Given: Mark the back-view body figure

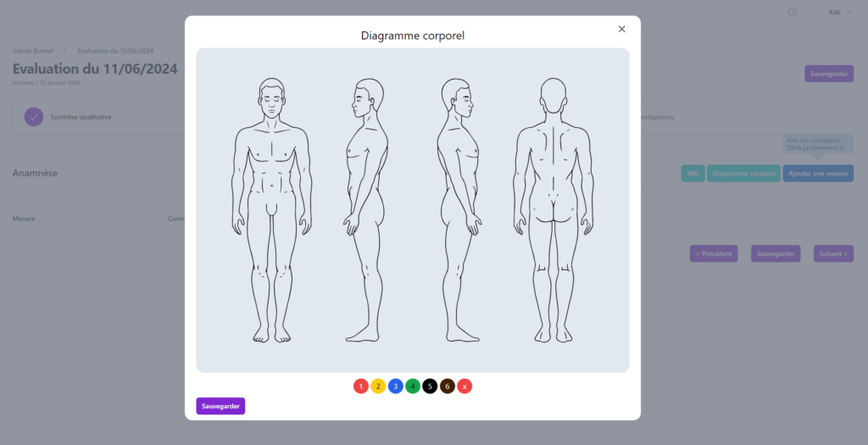Looking at the screenshot, I should click(554, 210).
